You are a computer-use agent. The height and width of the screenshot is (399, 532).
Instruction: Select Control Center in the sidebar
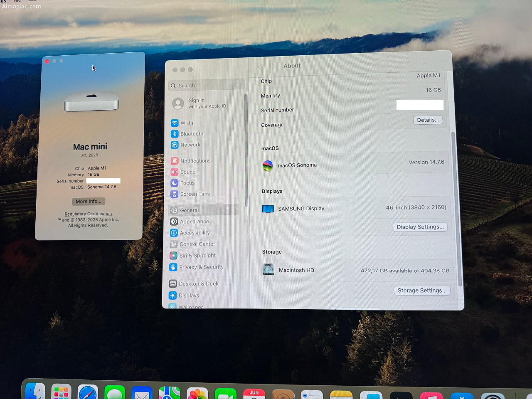(192, 244)
